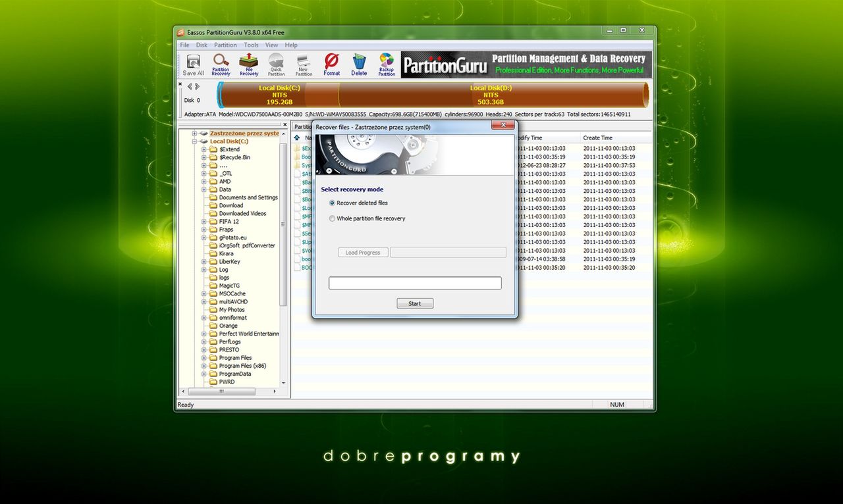The height and width of the screenshot is (504, 843).
Task: Select the gPotato.eu folder
Action: click(232, 238)
